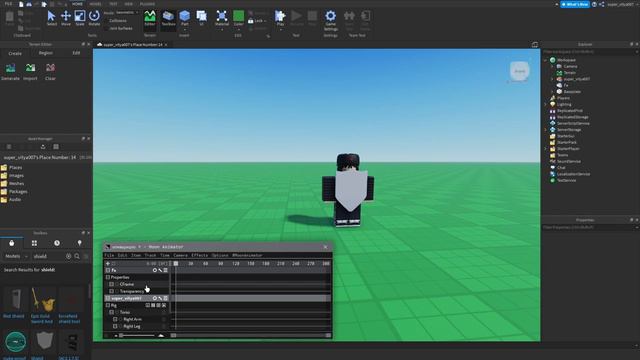Toggle the CFrame property checkbox
The height and width of the screenshot is (360, 640).
(x=111, y=284)
